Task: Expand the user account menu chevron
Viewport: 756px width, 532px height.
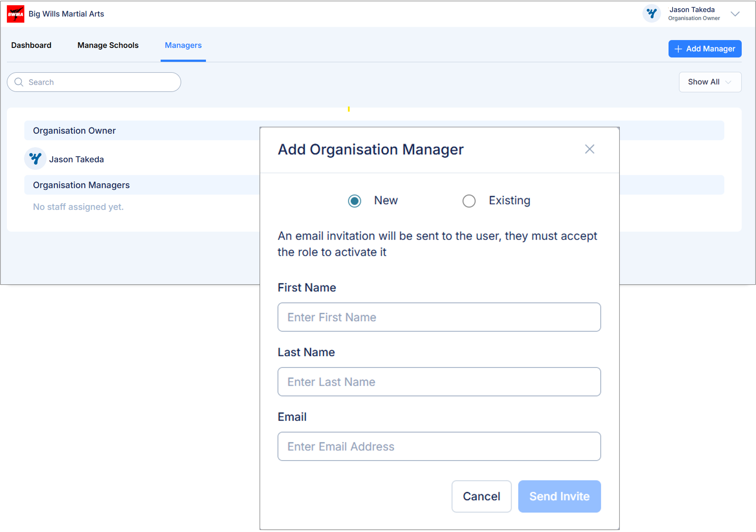Action: pyautogui.click(x=735, y=14)
